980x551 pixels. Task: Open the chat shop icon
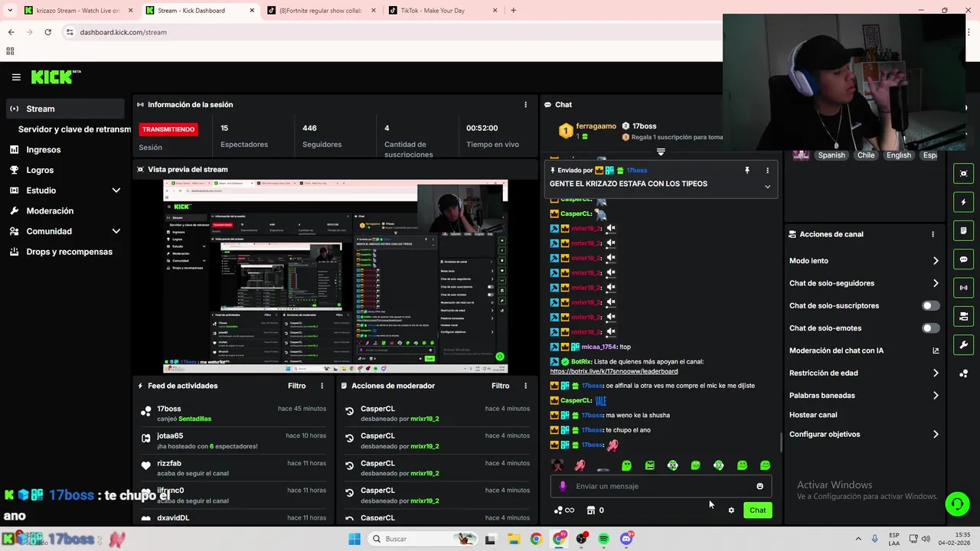click(x=590, y=510)
